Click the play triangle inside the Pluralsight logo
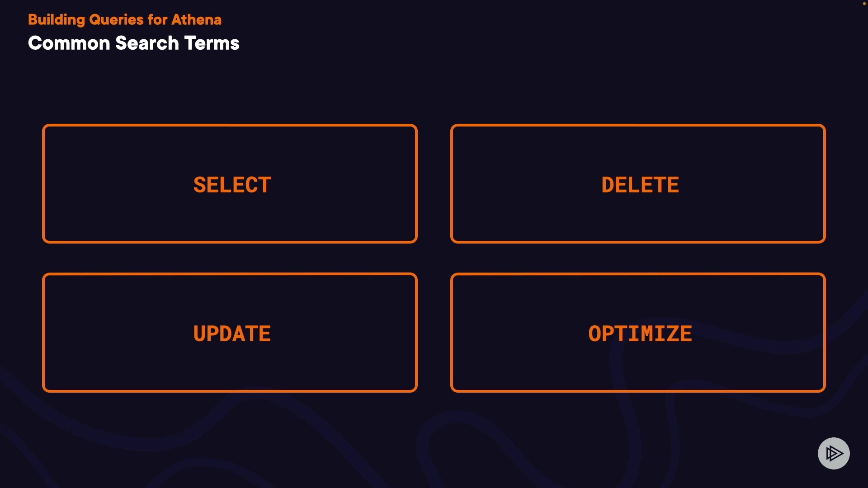Screen dimensions: 868x488 coord(835,453)
